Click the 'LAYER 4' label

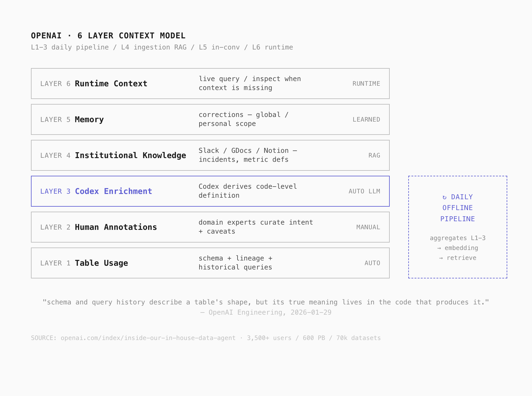point(55,155)
